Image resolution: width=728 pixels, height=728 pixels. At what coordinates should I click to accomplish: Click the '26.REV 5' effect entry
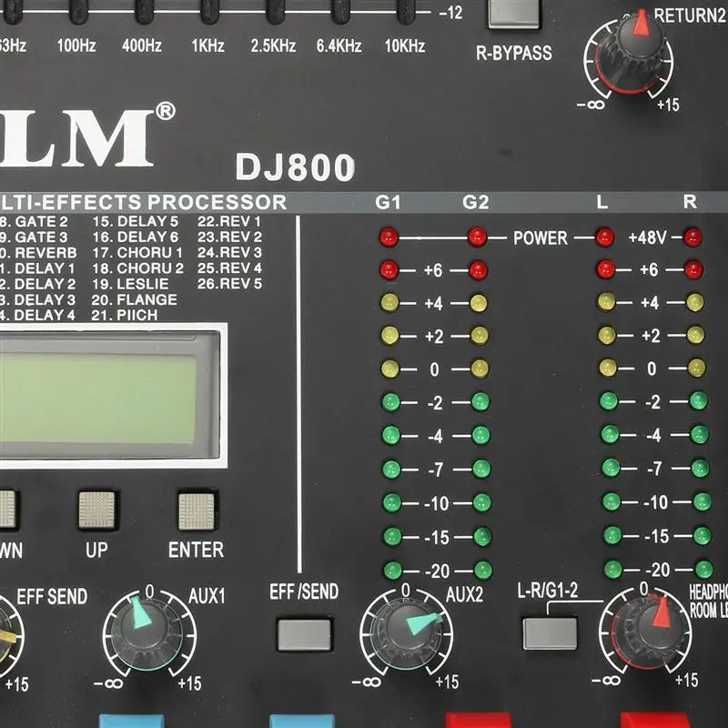click(x=230, y=283)
